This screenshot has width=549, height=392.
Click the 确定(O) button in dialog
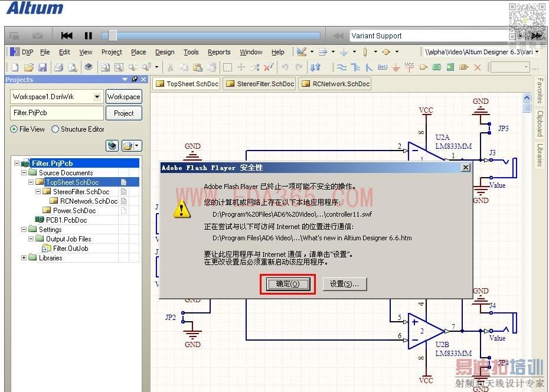(x=288, y=284)
